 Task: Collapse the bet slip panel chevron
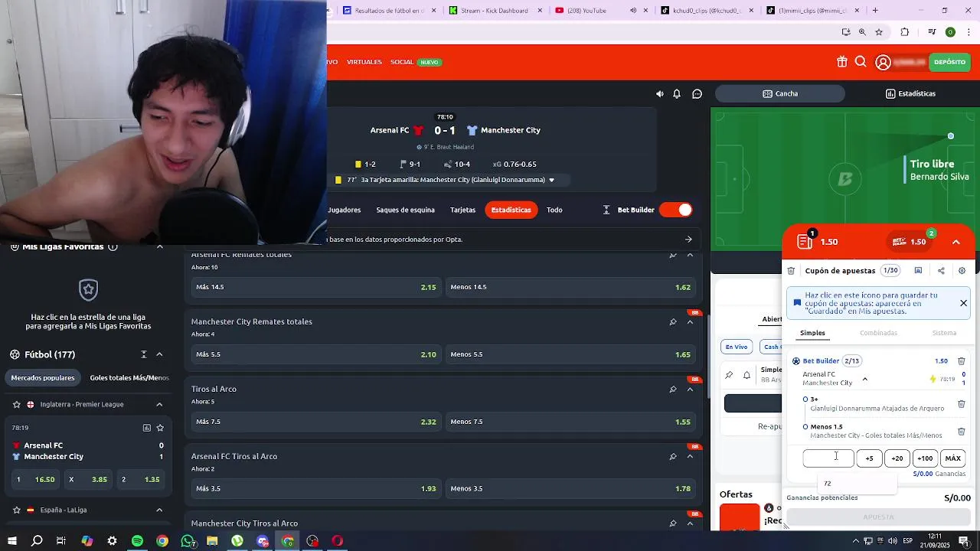pos(956,242)
